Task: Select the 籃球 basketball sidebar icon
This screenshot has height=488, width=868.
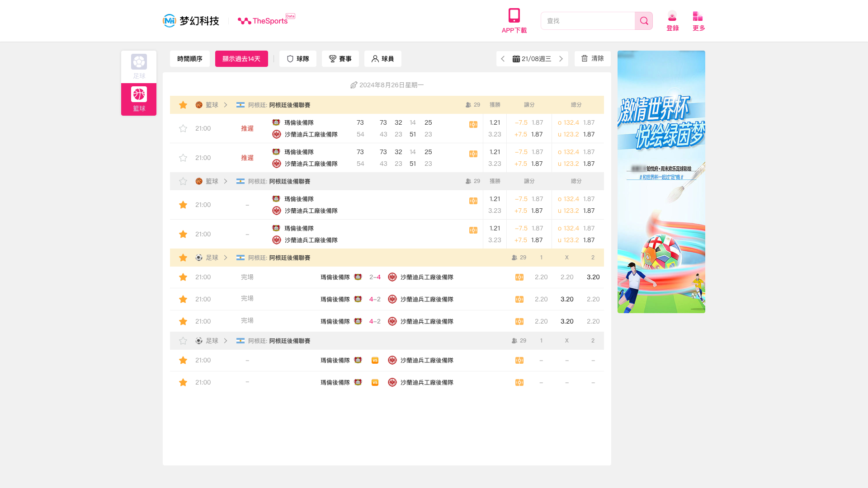Action: click(139, 94)
